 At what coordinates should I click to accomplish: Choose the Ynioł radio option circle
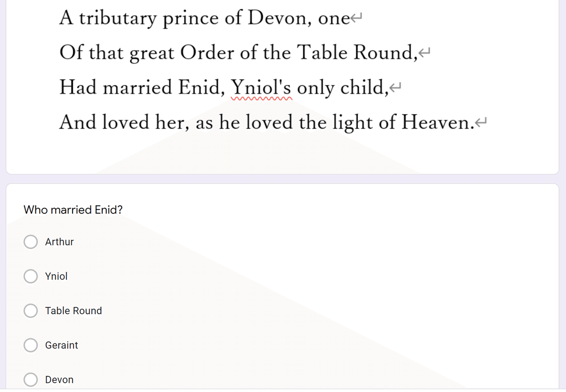(x=31, y=276)
